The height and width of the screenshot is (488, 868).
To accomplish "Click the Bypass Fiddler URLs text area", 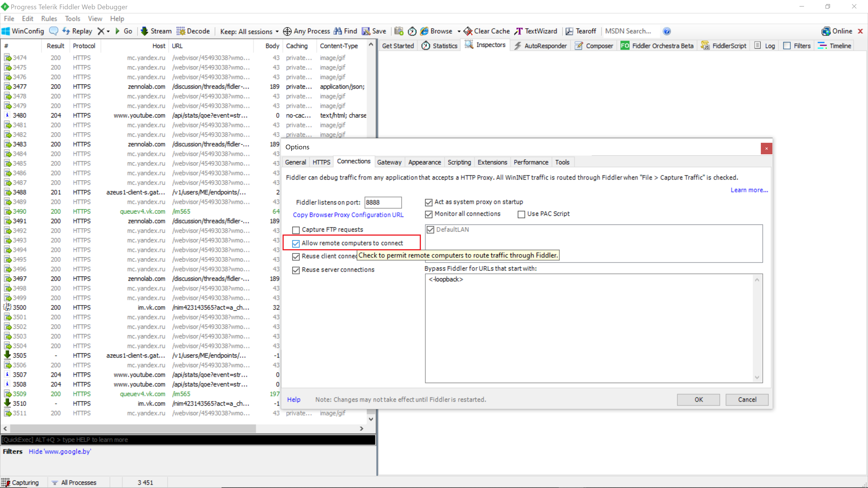I will (594, 328).
